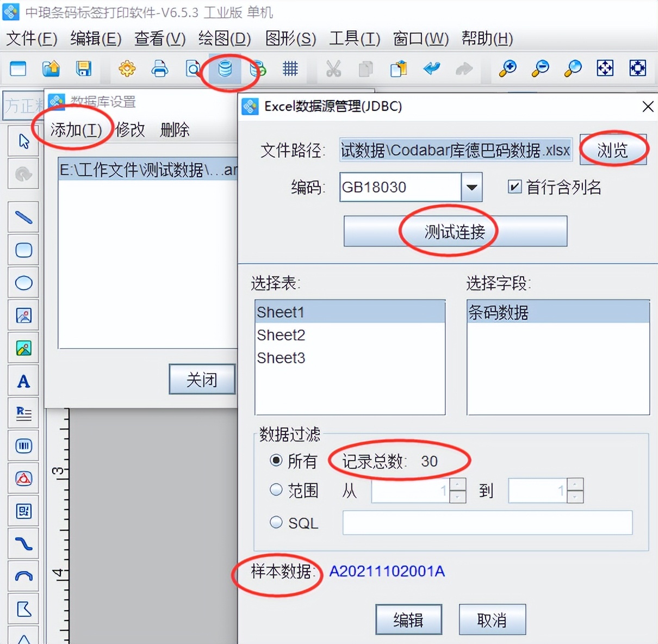Select the QR code tool
The height and width of the screenshot is (644, 658).
23,511
